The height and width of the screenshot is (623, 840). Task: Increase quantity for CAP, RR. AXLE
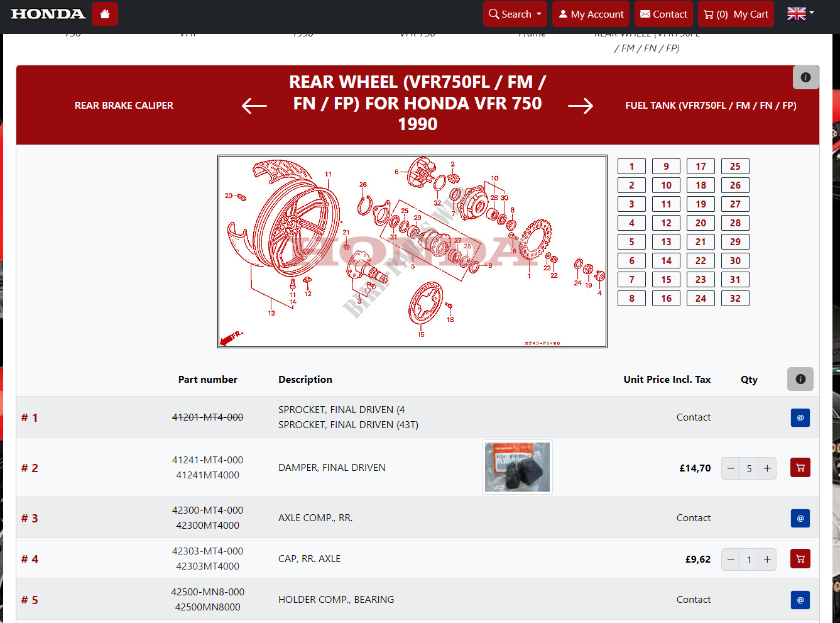pos(767,560)
